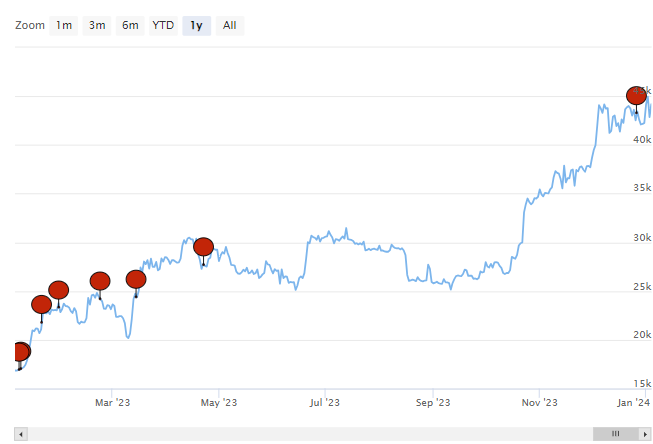
Task: Click the red marker near the 25k gridline
Action: (59, 290)
